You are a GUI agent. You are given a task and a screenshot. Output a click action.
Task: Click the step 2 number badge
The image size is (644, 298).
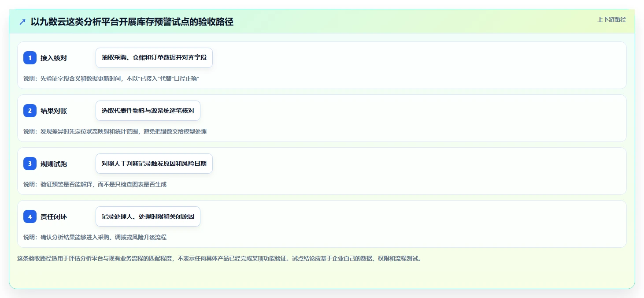click(30, 111)
